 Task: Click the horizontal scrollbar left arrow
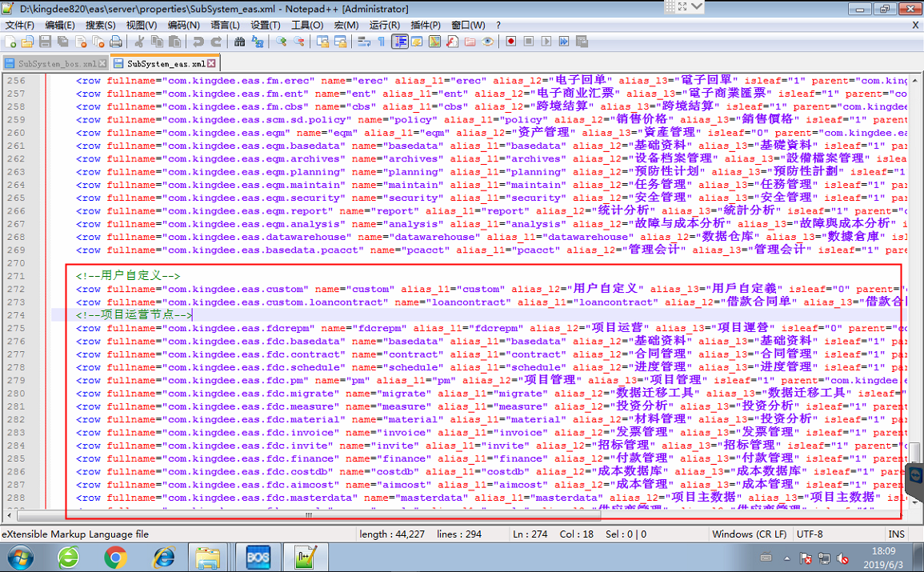tap(8, 515)
